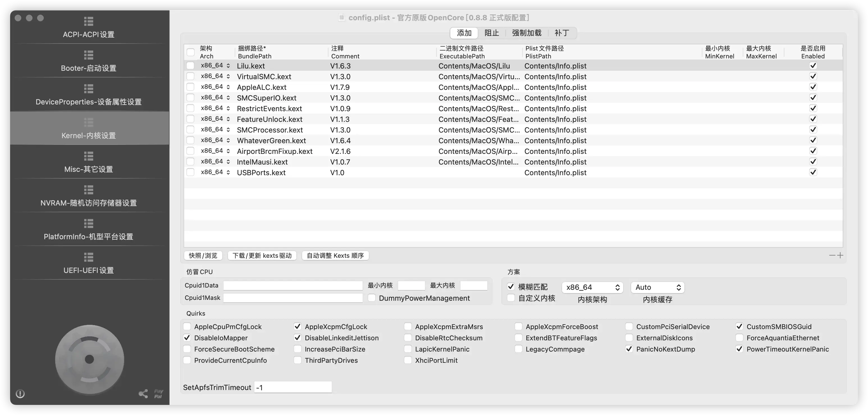Open the Booter settings list icon

point(89,55)
